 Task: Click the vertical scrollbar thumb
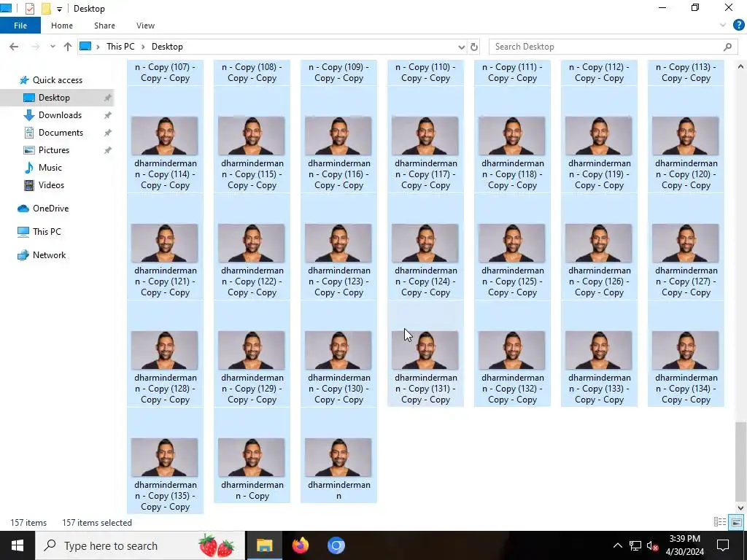(740, 461)
